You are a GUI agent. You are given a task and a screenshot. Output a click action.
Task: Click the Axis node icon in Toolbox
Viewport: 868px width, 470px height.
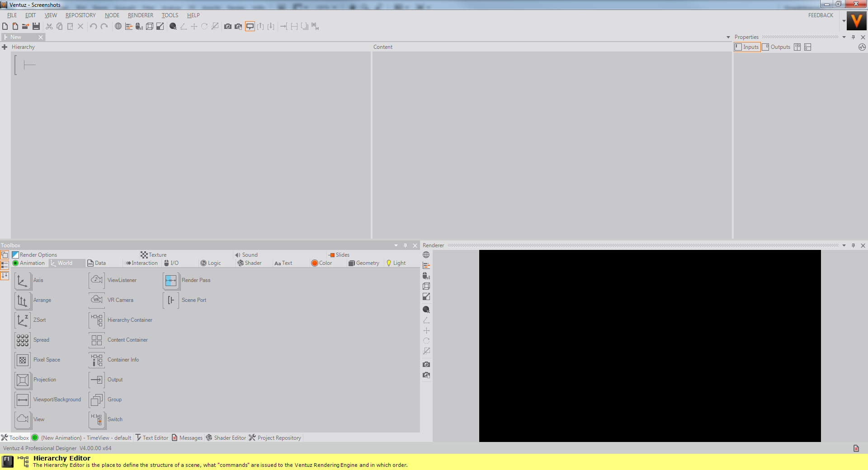[22, 281]
